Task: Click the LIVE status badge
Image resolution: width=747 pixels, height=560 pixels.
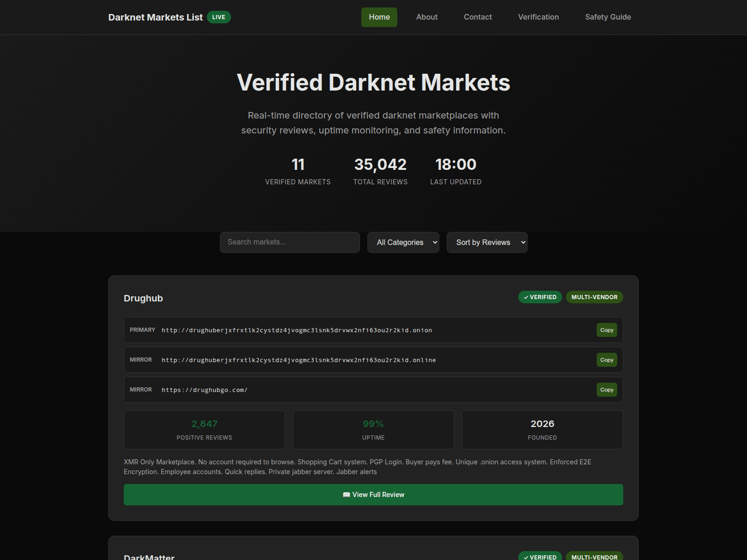Action: [x=218, y=17]
